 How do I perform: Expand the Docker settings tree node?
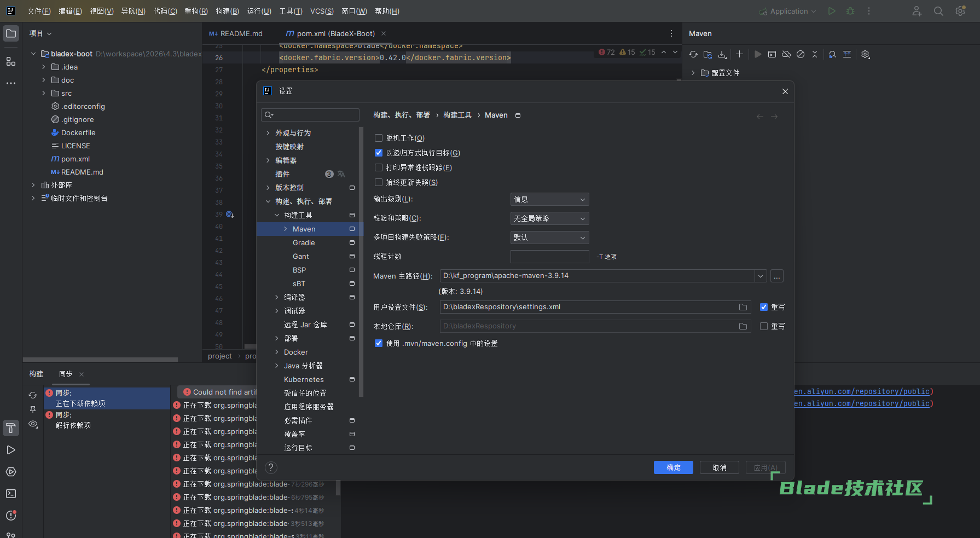pos(277,352)
